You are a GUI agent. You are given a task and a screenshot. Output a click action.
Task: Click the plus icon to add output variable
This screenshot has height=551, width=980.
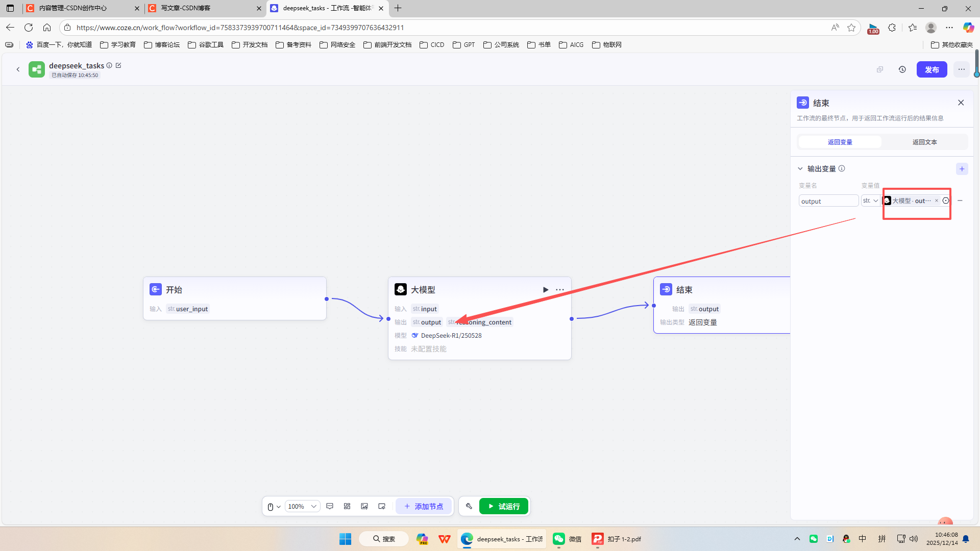click(962, 169)
